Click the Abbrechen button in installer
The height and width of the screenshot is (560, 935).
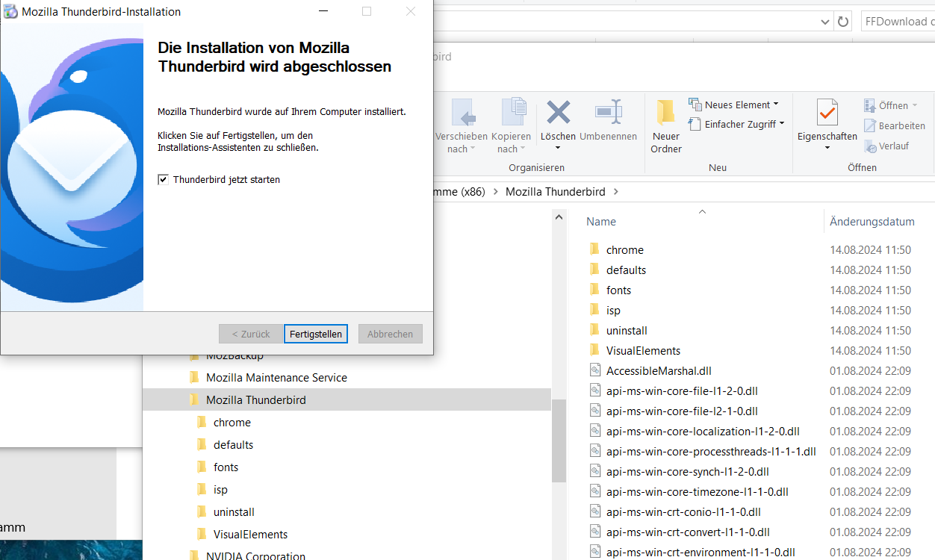point(390,334)
